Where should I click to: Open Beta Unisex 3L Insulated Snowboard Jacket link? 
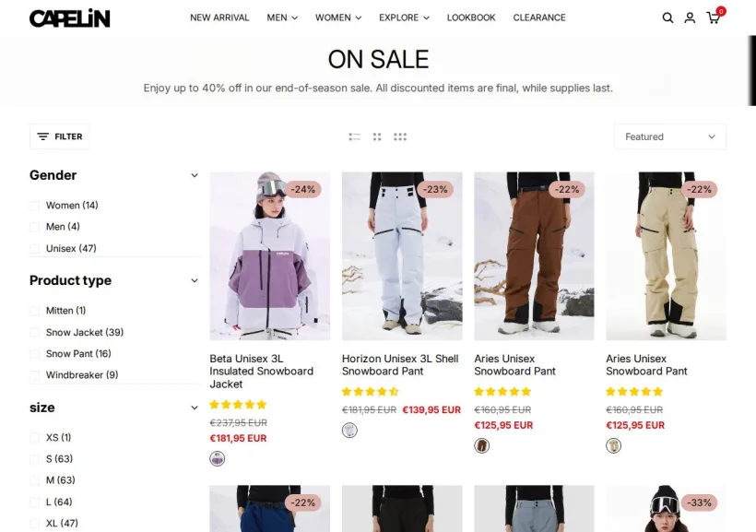(261, 372)
